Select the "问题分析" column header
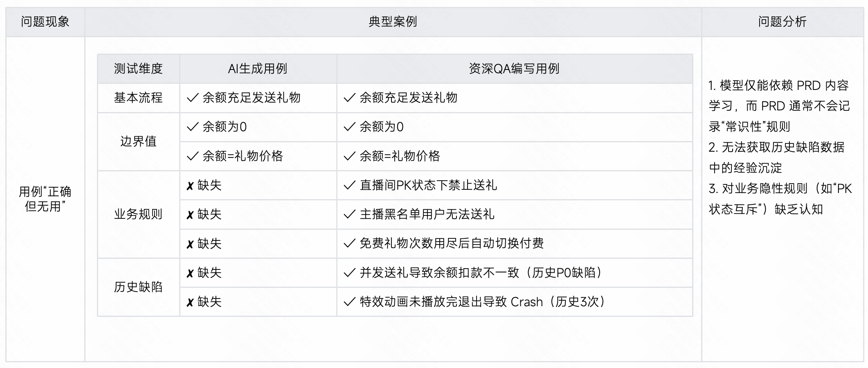The height and width of the screenshot is (368, 868). [x=782, y=22]
